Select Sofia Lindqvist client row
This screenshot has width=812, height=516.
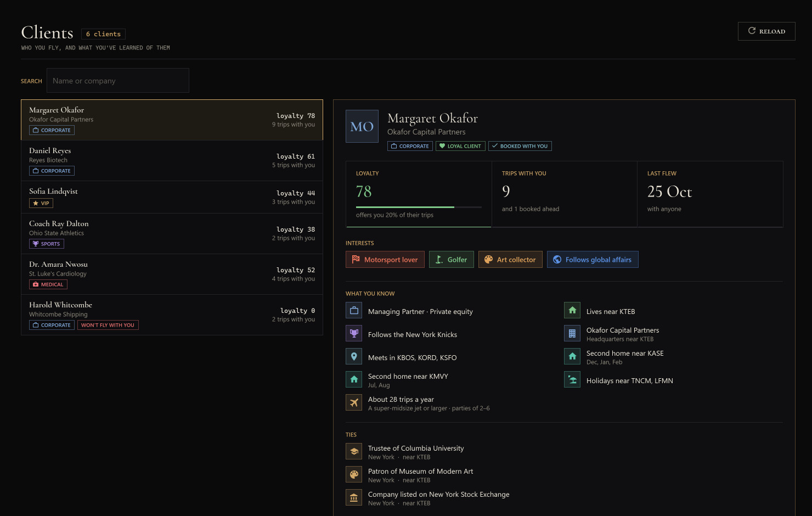tap(172, 197)
